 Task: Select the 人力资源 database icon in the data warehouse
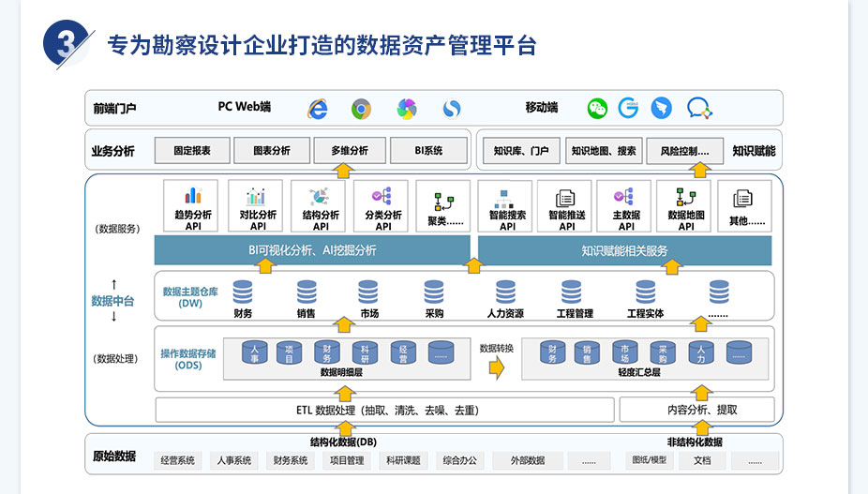click(506, 292)
